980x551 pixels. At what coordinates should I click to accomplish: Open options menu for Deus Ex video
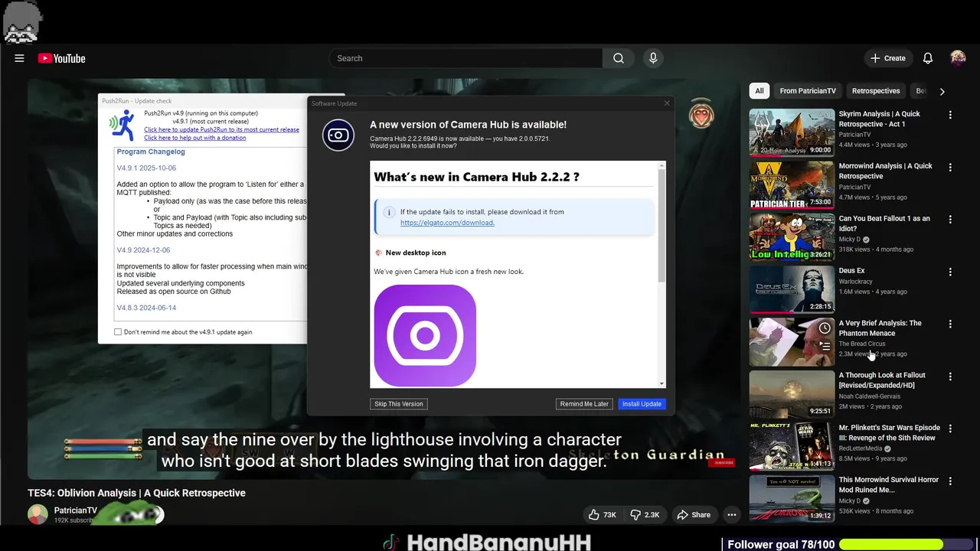[950, 272]
